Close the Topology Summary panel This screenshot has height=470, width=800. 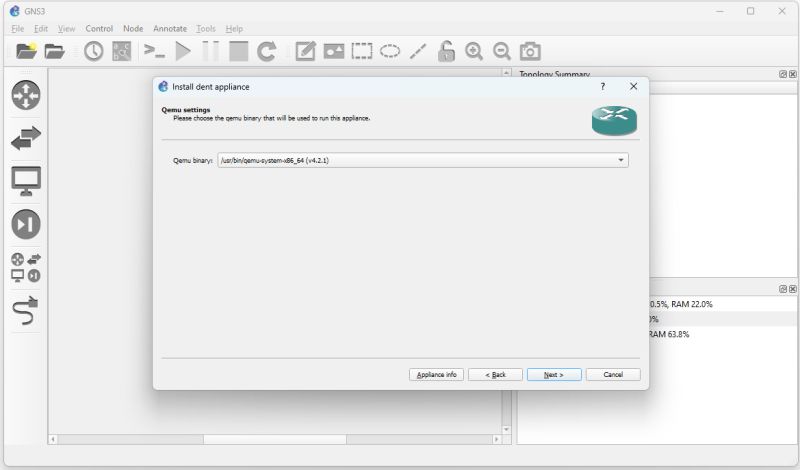792,74
